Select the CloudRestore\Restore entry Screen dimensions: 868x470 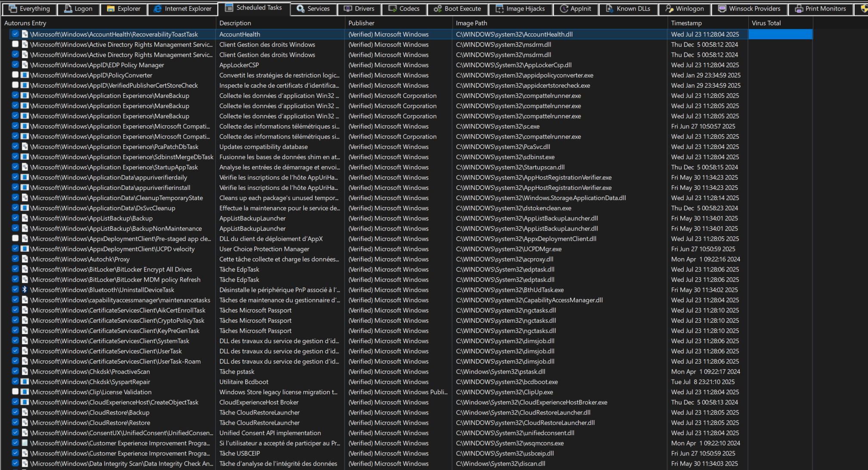point(90,423)
